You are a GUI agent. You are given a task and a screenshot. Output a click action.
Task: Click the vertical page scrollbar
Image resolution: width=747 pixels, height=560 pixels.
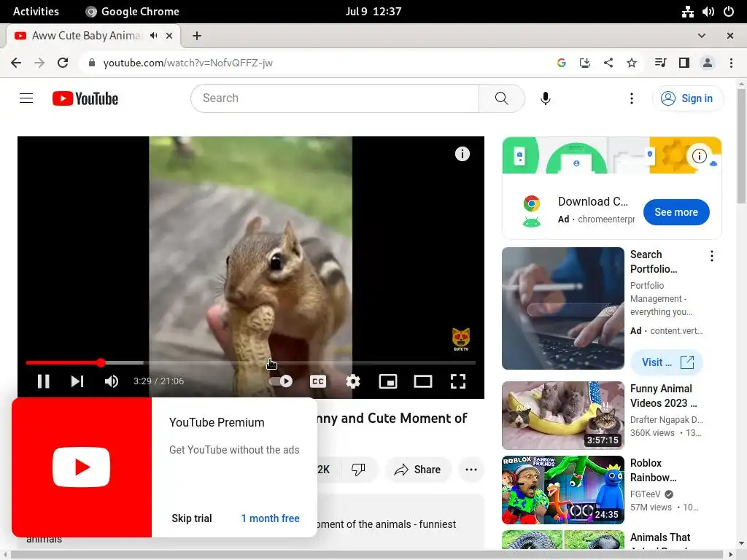click(x=741, y=146)
